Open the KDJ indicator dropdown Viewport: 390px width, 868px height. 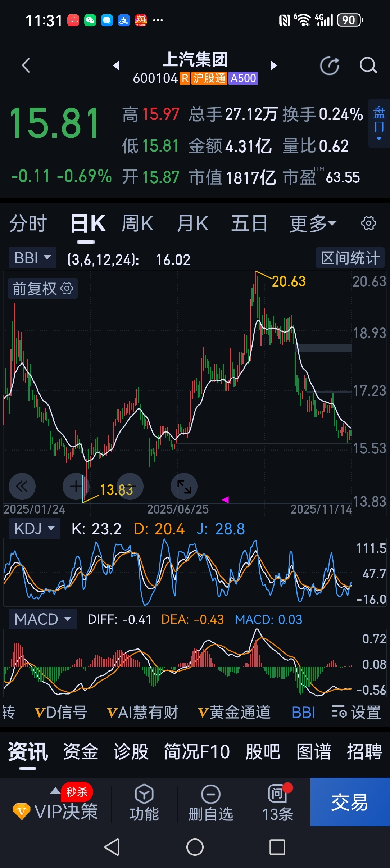point(35,529)
